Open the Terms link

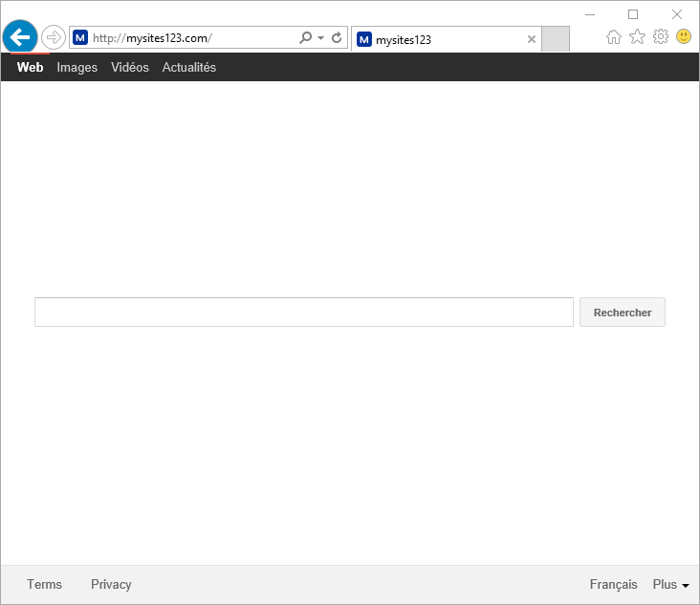[44, 584]
